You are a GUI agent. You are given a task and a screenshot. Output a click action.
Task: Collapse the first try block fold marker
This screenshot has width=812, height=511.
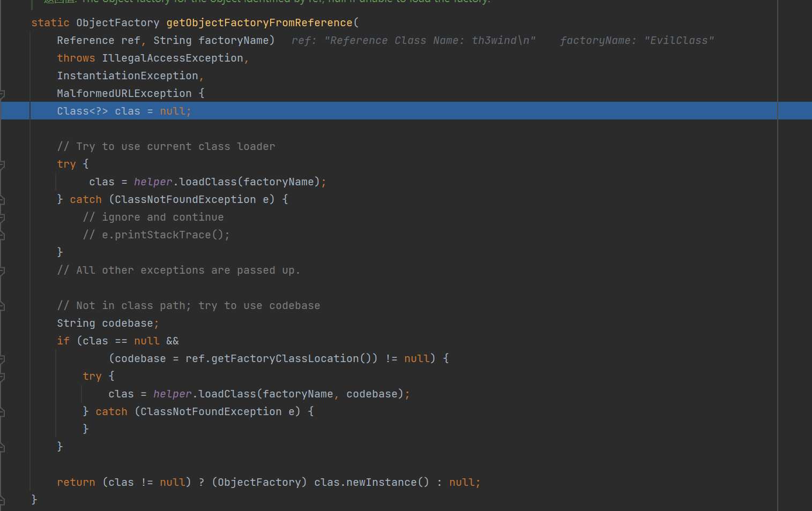(2, 164)
